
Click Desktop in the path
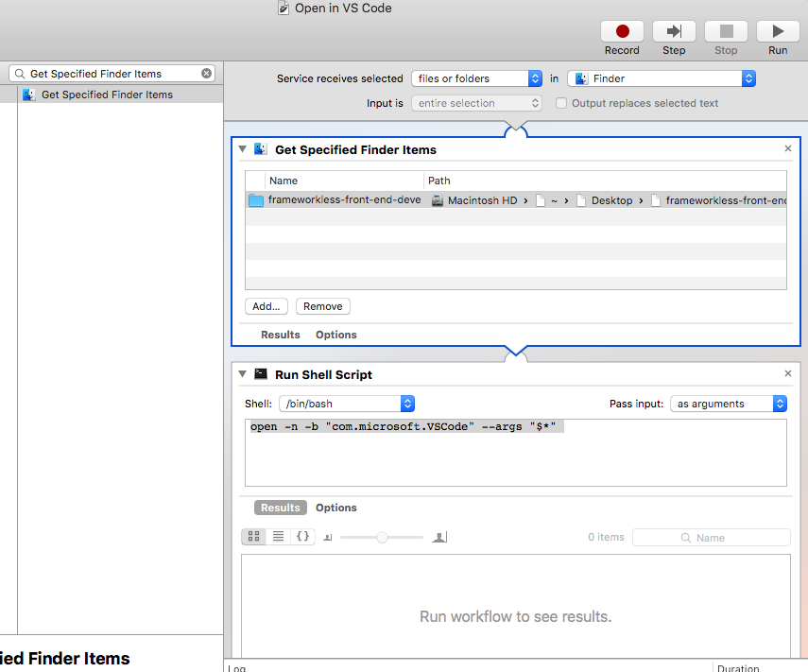(611, 200)
